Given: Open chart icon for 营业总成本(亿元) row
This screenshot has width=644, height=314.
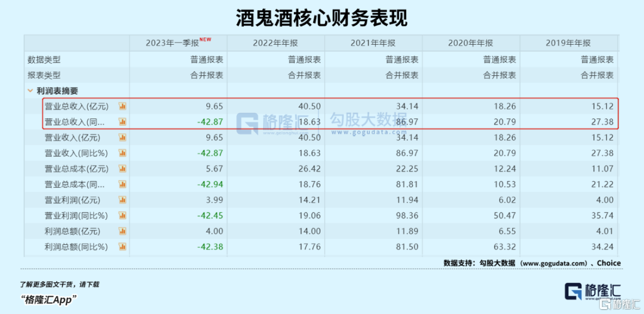Looking at the screenshot, I should point(122,169).
